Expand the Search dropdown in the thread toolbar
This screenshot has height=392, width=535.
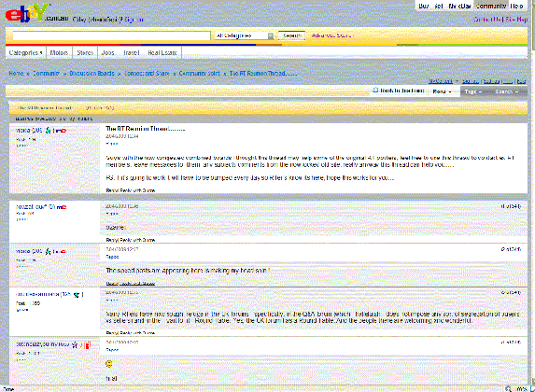507,91
